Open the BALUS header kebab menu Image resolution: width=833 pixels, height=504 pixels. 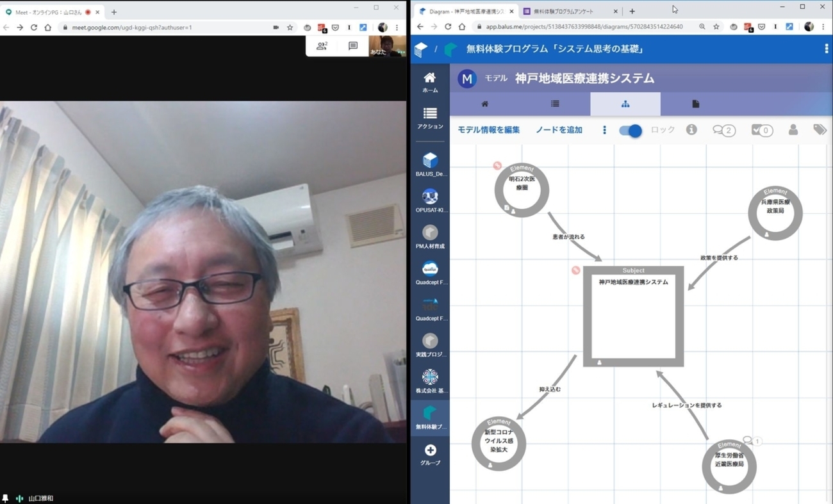pyautogui.click(x=826, y=49)
